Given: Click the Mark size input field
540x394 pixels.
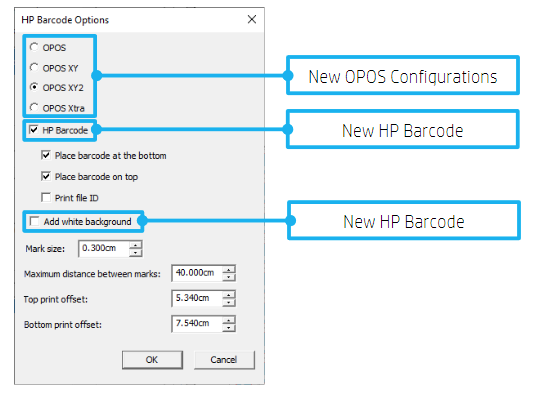Looking at the screenshot, I should coord(104,248).
